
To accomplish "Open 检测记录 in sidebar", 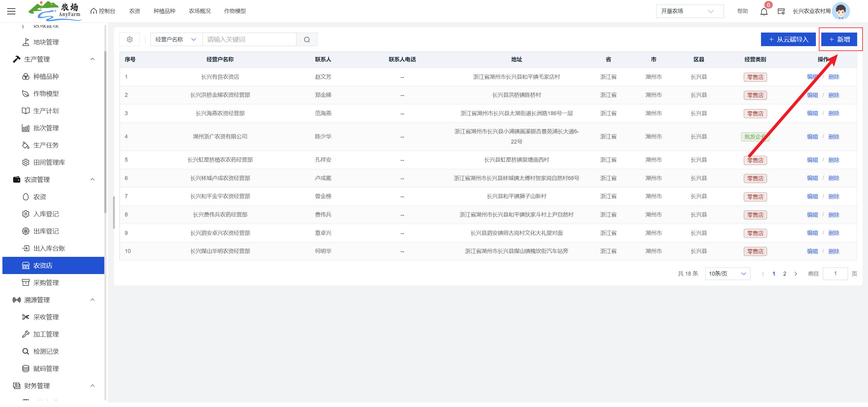I will coord(46,352).
